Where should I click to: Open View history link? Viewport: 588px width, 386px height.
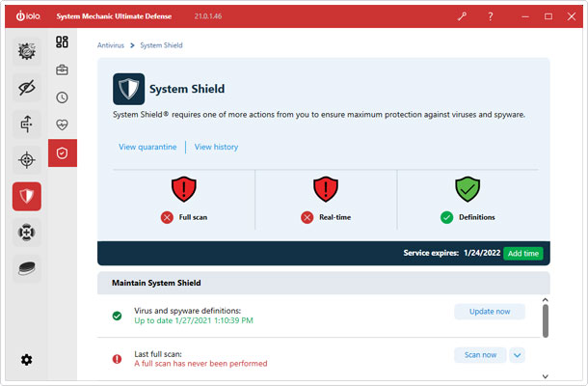tap(216, 147)
